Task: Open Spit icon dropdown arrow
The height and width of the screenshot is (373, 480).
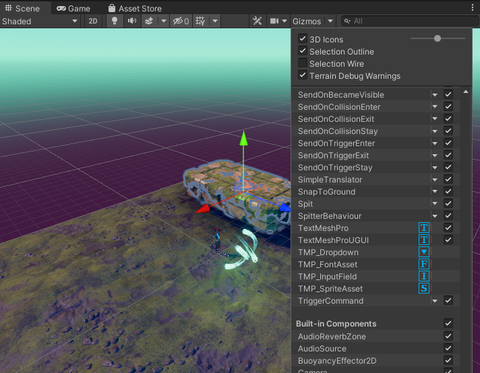Action: click(435, 204)
